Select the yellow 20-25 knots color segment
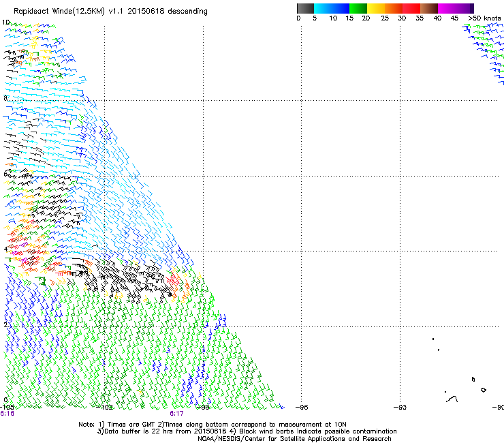This screenshot has width=504, height=443. pyautogui.click(x=376, y=8)
